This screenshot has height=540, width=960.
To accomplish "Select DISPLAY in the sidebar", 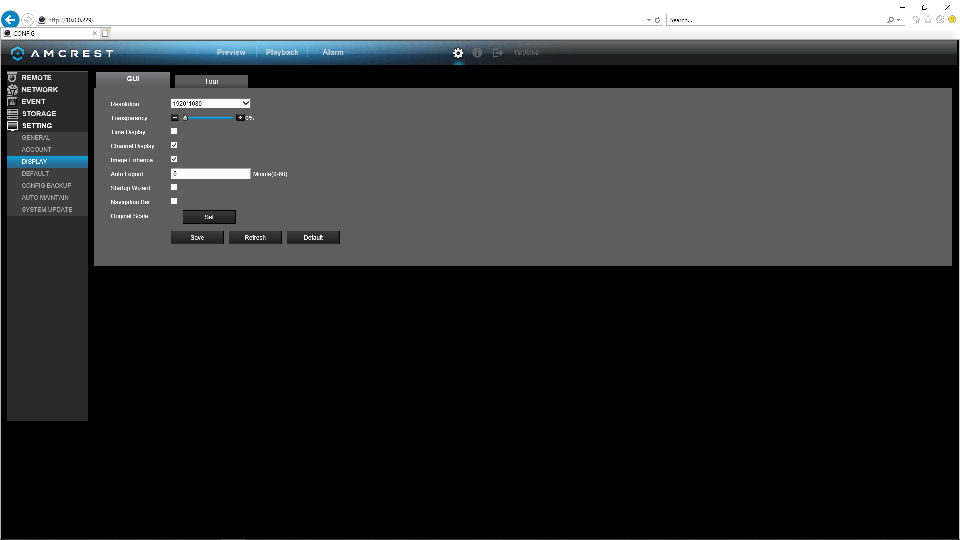I will pyautogui.click(x=47, y=162).
